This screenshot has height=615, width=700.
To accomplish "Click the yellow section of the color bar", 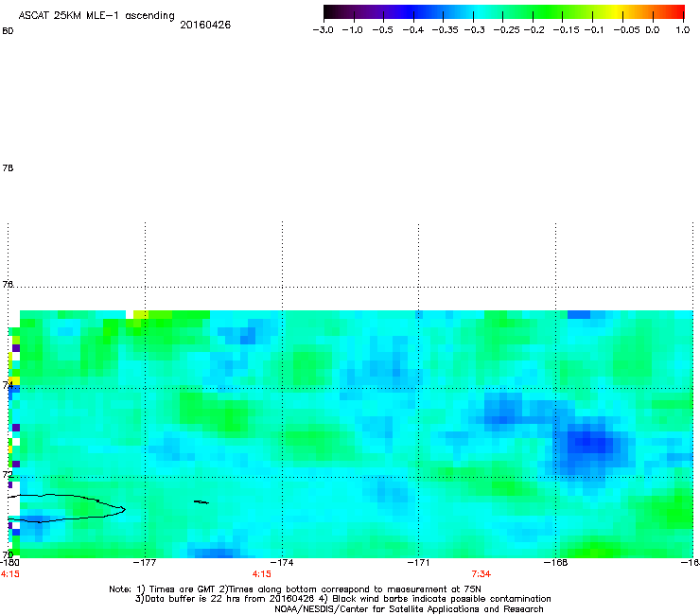I will click(616, 11).
